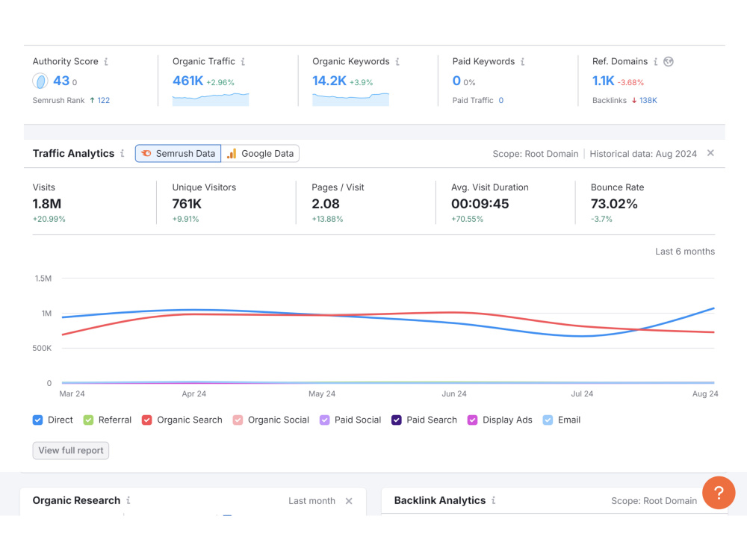Click the Organic Traffic sparkline chart
747x560 pixels.
211,99
